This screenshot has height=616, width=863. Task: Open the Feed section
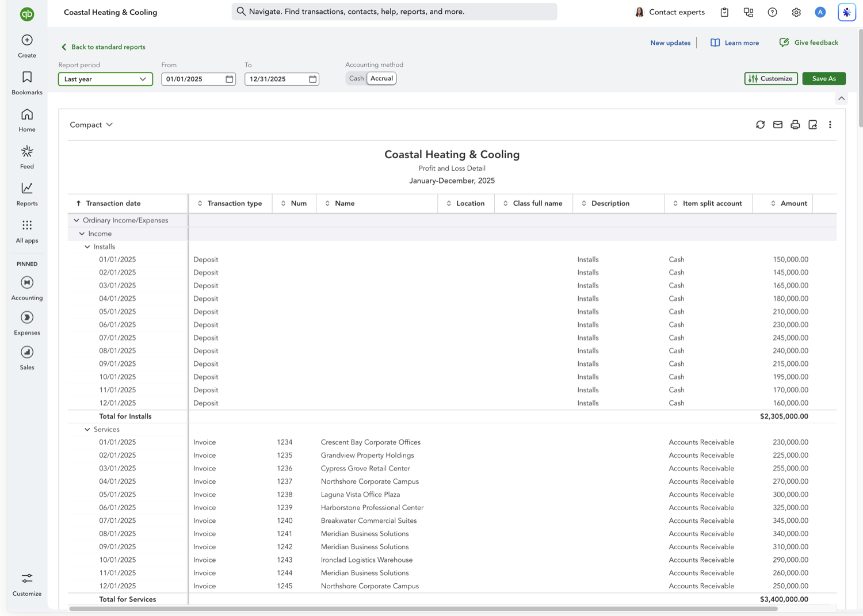point(27,157)
